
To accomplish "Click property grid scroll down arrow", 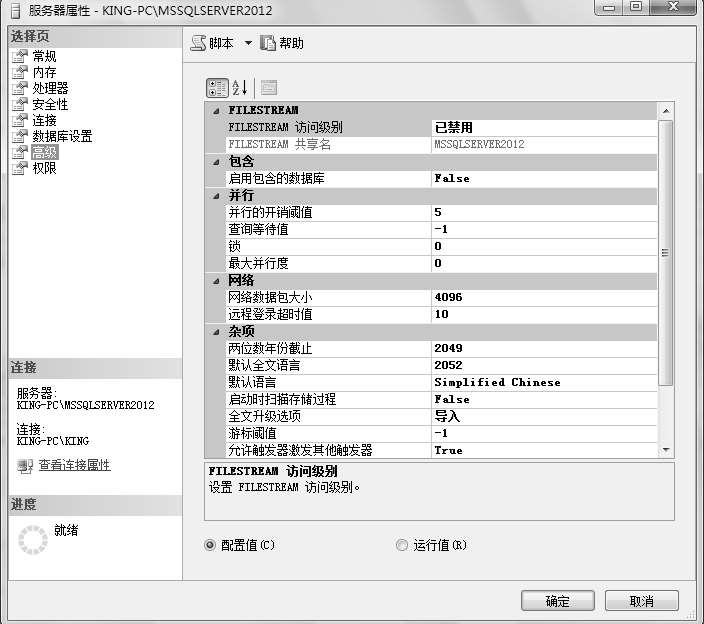I will pyautogui.click(x=666, y=450).
